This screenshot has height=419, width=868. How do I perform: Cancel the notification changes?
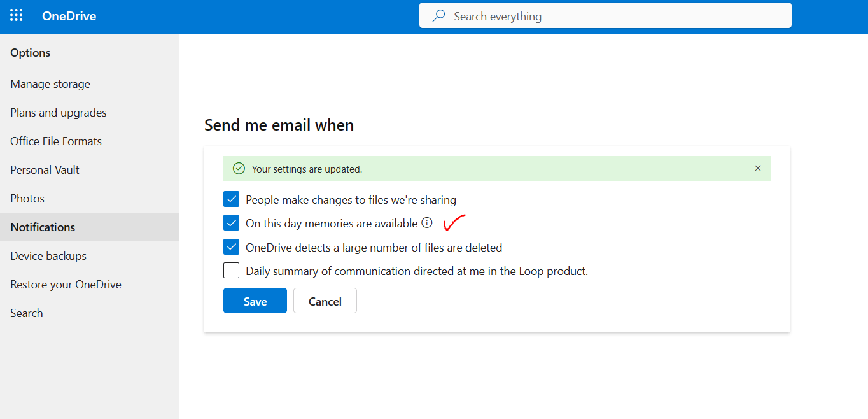click(x=325, y=301)
